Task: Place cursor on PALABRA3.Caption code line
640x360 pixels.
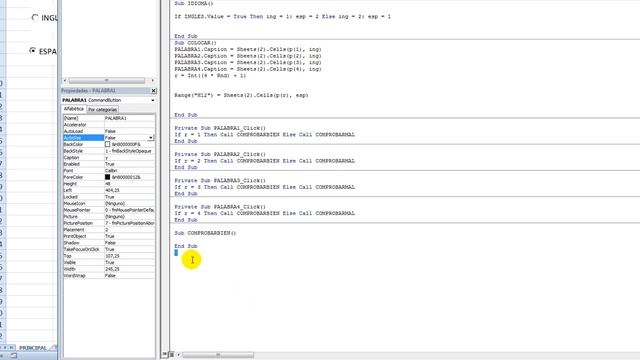Action: click(248, 62)
